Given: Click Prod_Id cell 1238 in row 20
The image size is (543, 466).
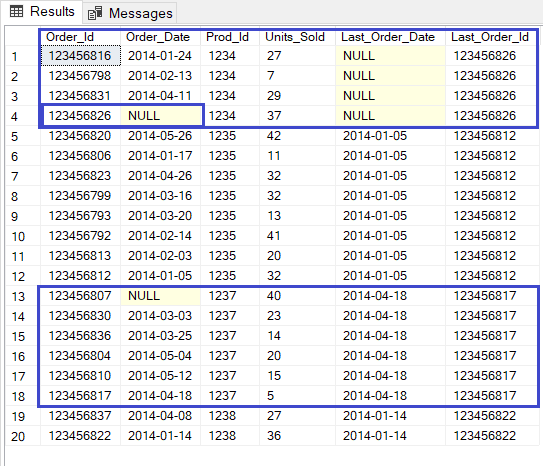Looking at the screenshot, I should tap(230, 436).
